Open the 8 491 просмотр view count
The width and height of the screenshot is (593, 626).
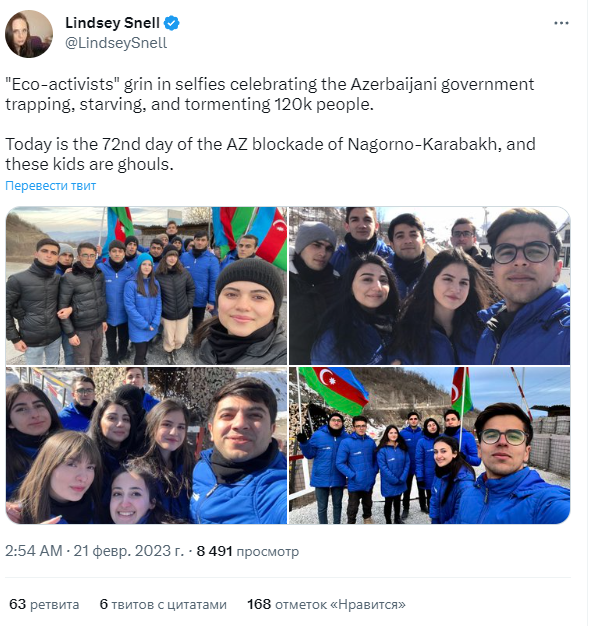pyautogui.click(x=248, y=551)
